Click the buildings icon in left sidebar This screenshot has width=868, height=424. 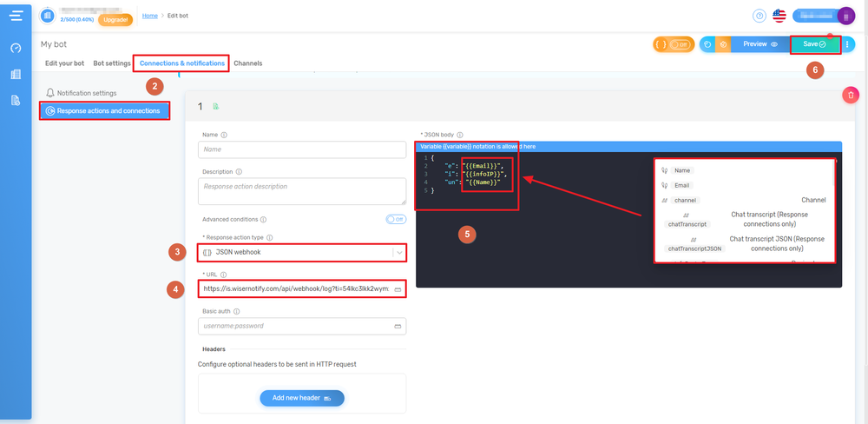[16, 75]
